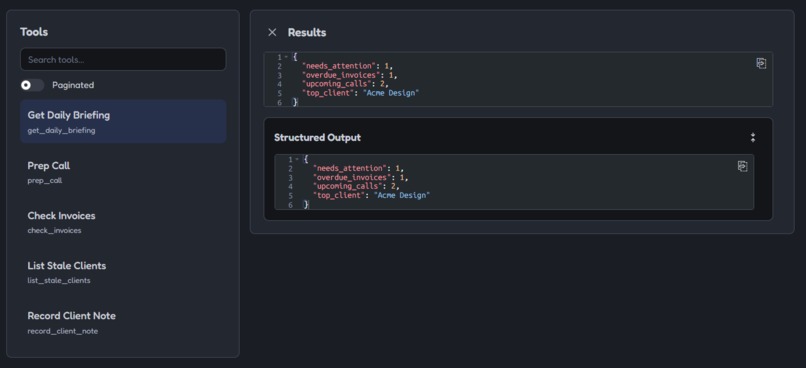Click the Results heading text
The height and width of the screenshot is (368, 806).
(307, 32)
